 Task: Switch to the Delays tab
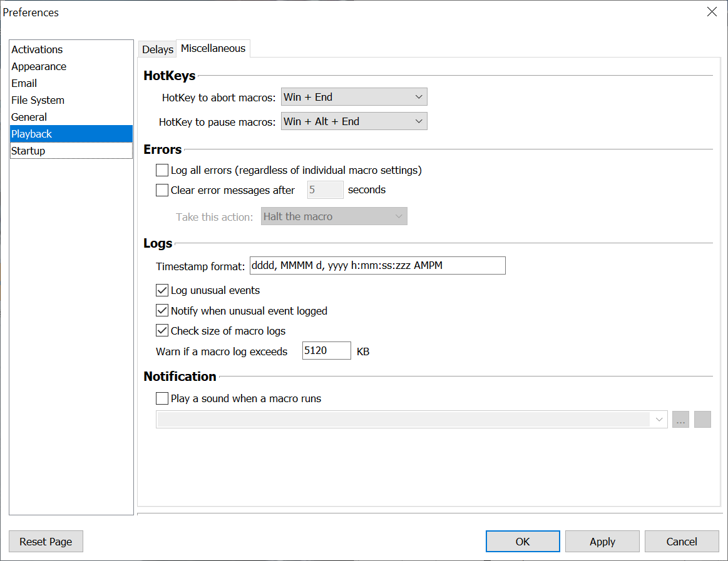click(157, 49)
